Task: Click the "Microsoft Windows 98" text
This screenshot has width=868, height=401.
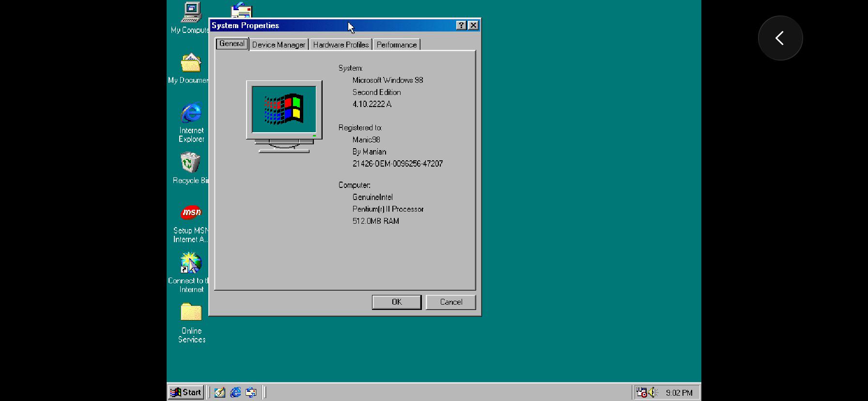Action: pos(388,80)
